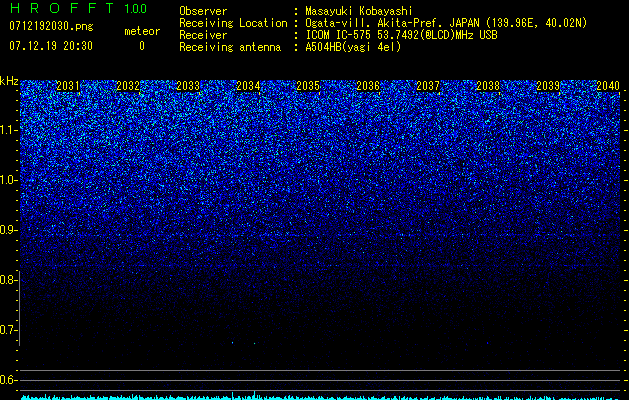Click the 0.7 frequency axis label
The image size is (629, 400).
pyautogui.click(x=8, y=330)
